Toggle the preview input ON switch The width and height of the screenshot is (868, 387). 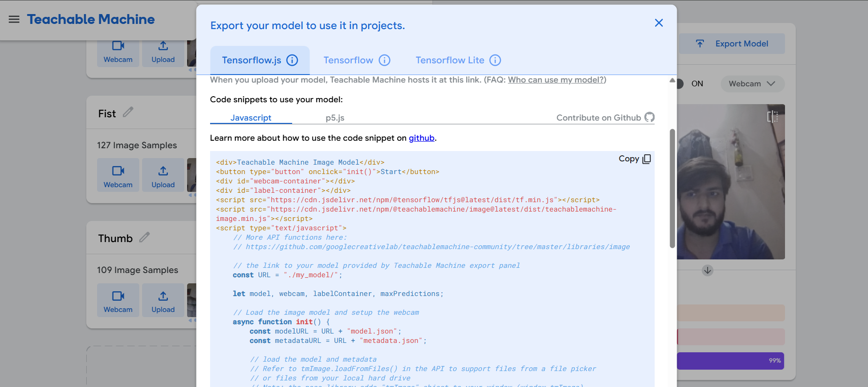(680, 83)
